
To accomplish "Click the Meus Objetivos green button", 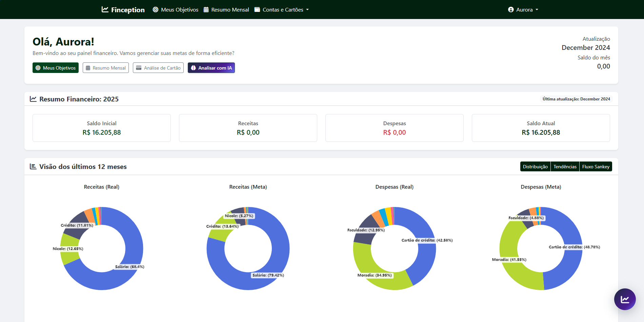I will tap(55, 68).
